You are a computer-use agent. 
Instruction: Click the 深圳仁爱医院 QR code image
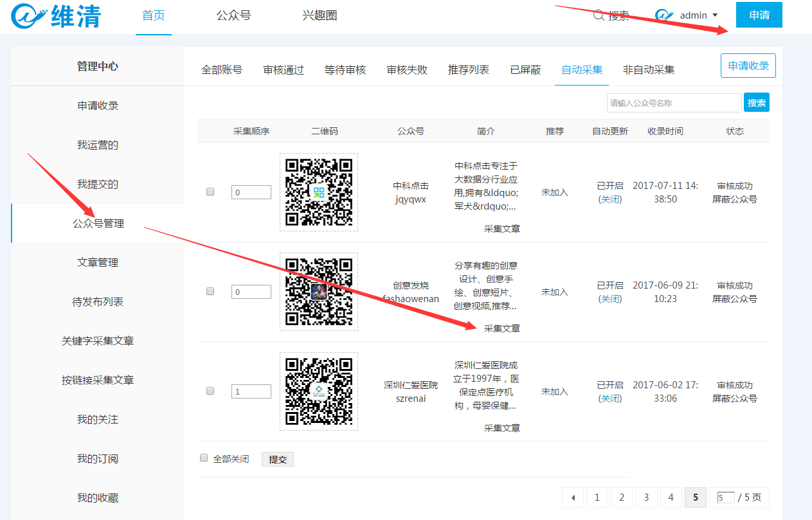point(319,391)
